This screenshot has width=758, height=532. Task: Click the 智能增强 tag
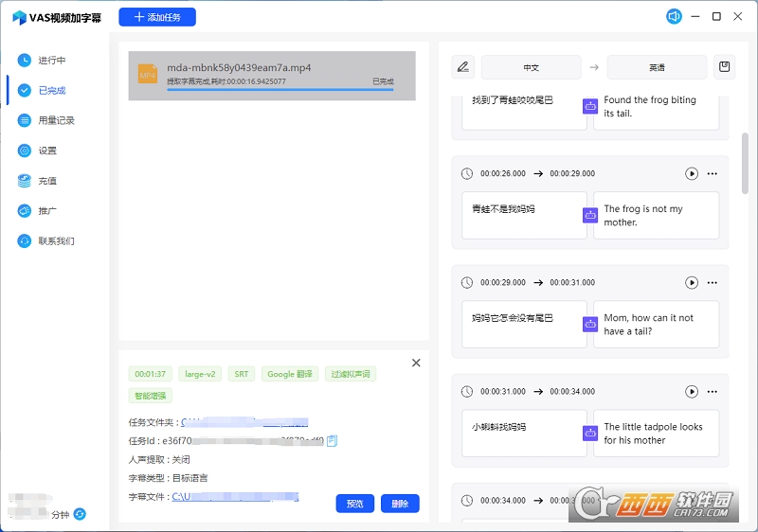(x=151, y=396)
